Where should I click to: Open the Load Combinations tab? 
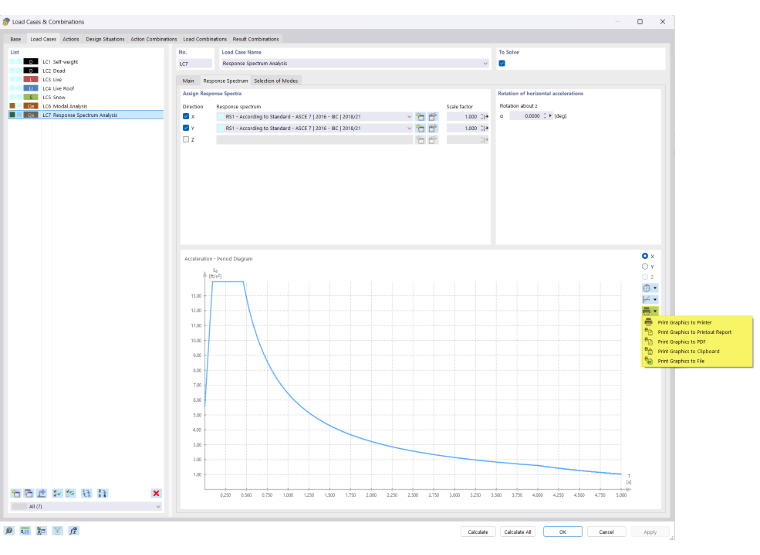(205, 39)
